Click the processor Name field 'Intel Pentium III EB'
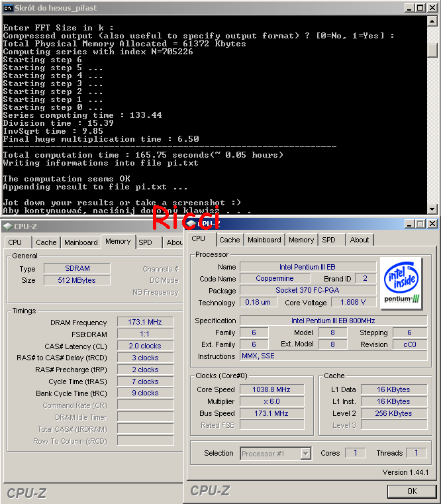441x504 pixels. coord(308,267)
